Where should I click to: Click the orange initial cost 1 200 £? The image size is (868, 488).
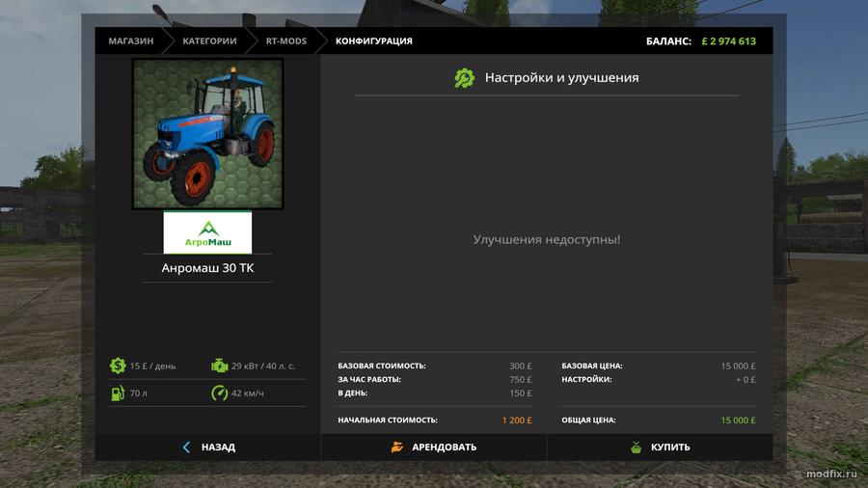click(x=516, y=420)
